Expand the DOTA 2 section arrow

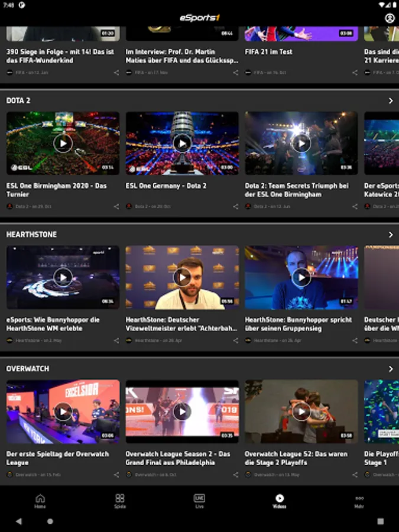[x=391, y=100]
